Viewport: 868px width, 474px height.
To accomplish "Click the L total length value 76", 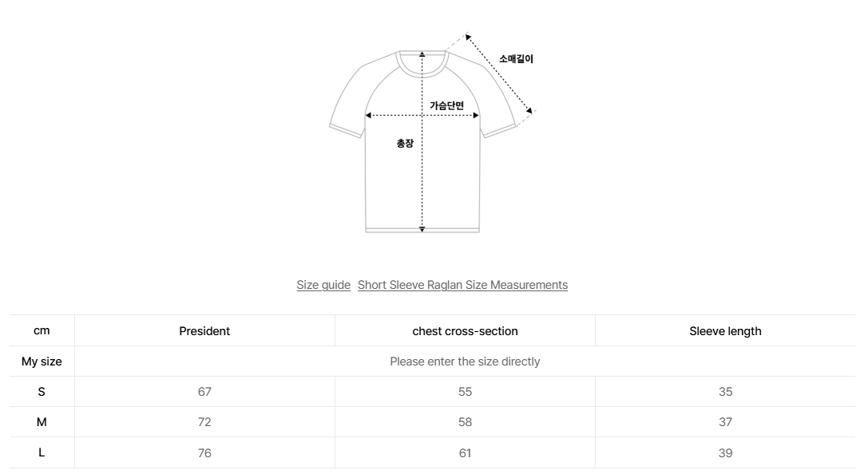I will [x=204, y=452].
